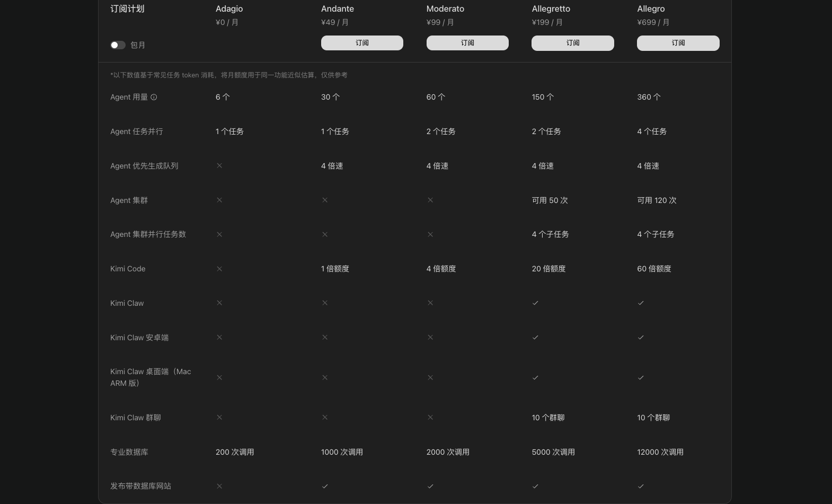Image resolution: width=832 pixels, height=504 pixels.
Task: Click the Moderato checkmark for 发布带数据库网站
Action: point(430,486)
